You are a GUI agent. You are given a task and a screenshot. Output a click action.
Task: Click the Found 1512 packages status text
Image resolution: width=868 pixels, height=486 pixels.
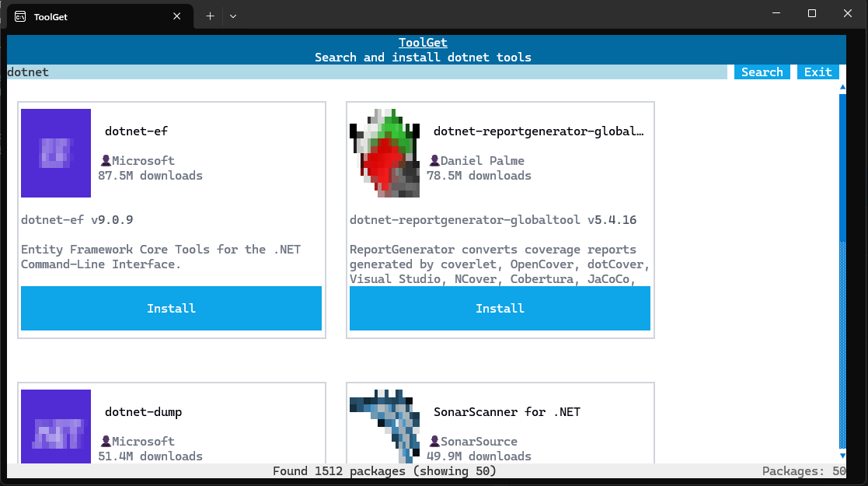coord(384,471)
